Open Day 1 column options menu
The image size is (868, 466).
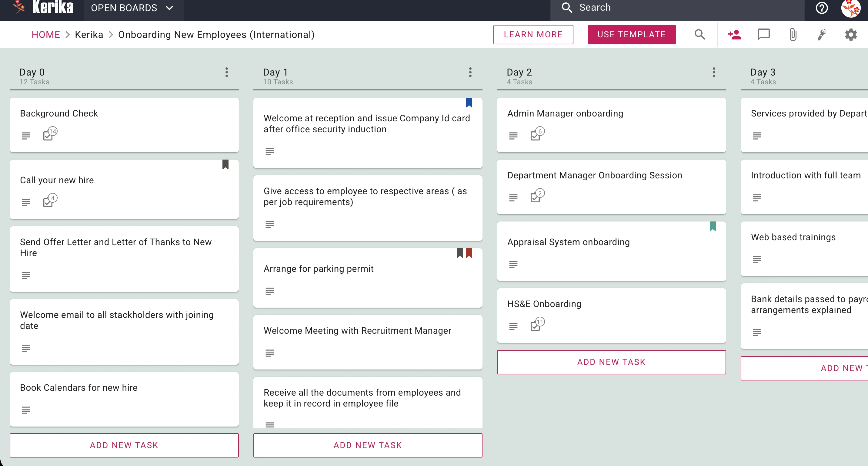tap(470, 72)
